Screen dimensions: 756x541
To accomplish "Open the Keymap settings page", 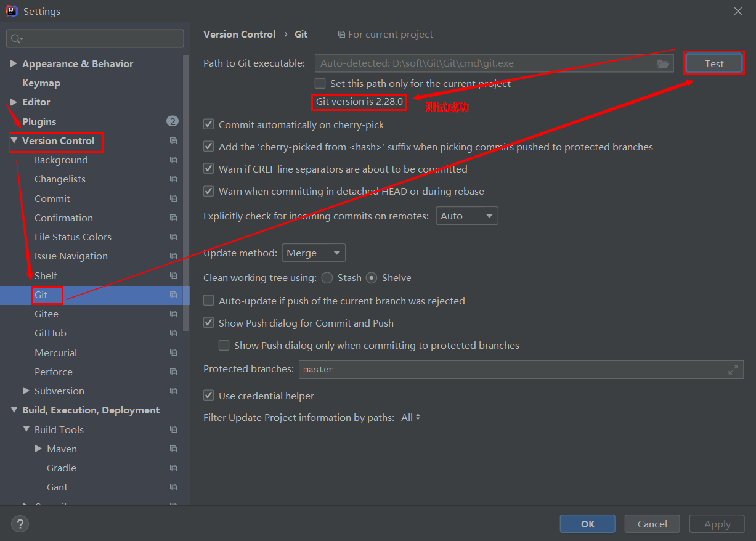I will coord(41,83).
